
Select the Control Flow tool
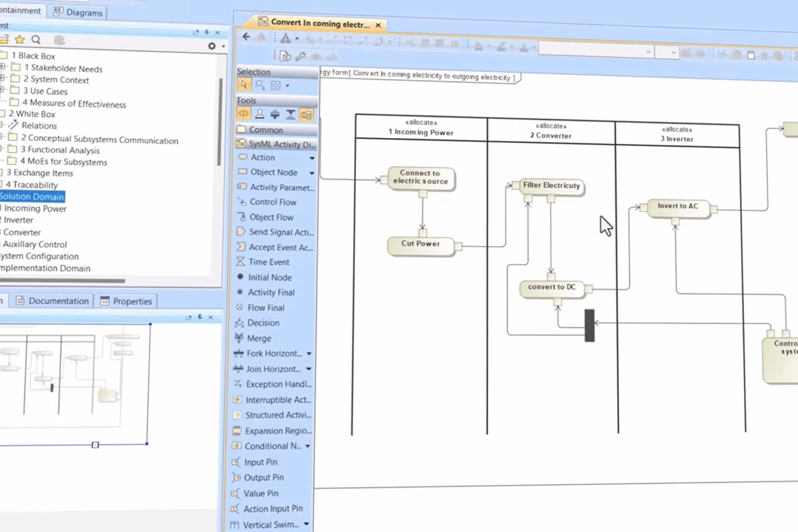pyautogui.click(x=272, y=202)
